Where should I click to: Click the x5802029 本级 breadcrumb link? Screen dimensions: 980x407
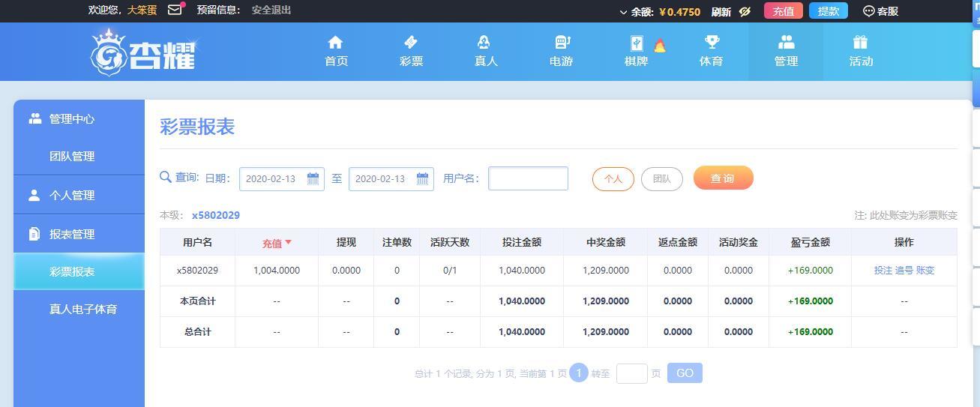pyautogui.click(x=216, y=215)
